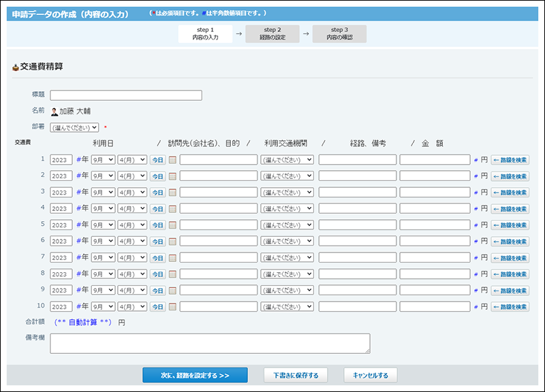This screenshot has width=545, height=392.
Task: Open 利用交通機関 dropdown in row 4
Action: tap(287, 208)
